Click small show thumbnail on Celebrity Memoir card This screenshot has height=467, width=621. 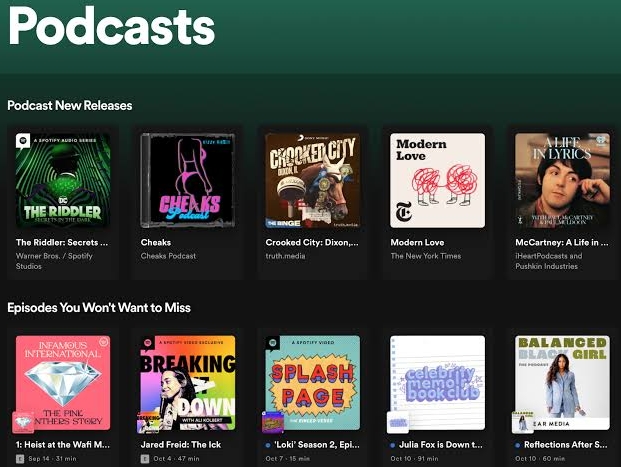[x=398, y=423]
